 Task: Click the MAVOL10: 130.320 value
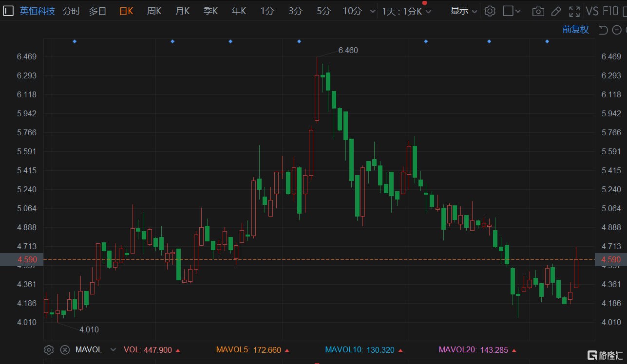(x=360, y=350)
